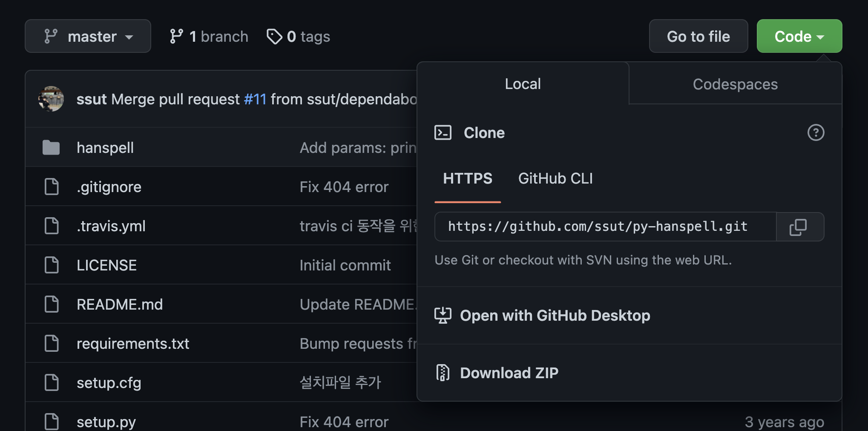Click the .travis.yml file icon
The width and height of the screenshot is (868, 431).
(x=52, y=226)
